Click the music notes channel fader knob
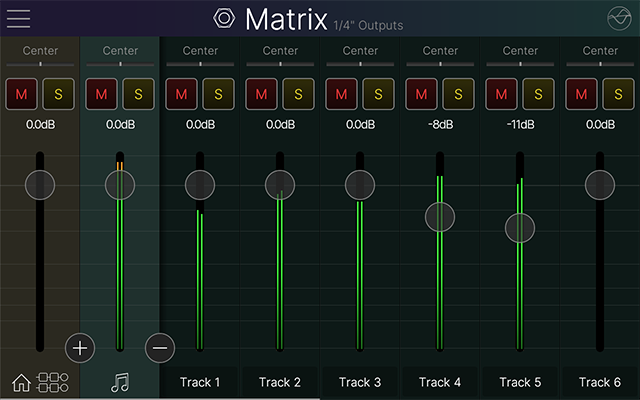 click(x=120, y=185)
